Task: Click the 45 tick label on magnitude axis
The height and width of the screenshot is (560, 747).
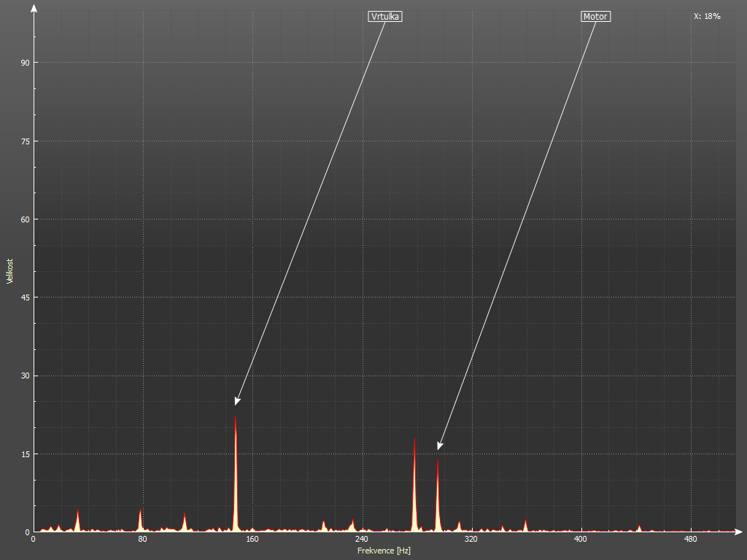Action: tap(24, 297)
